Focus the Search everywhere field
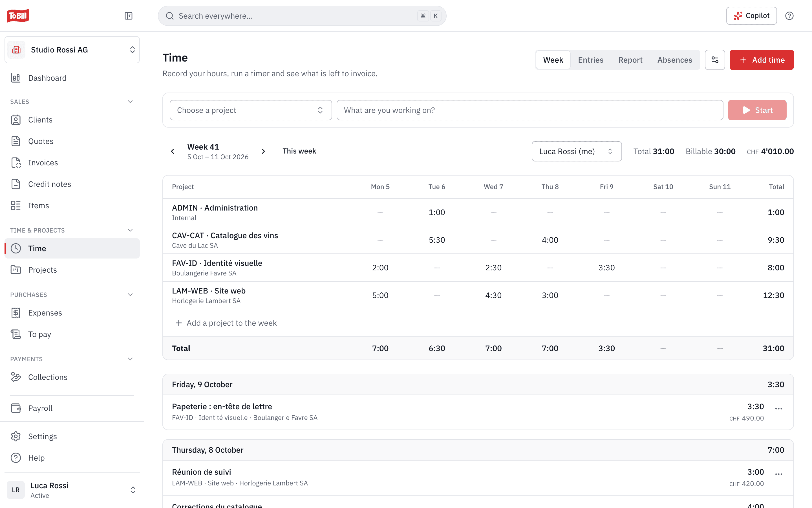The image size is (812, 508). (302, 16)
